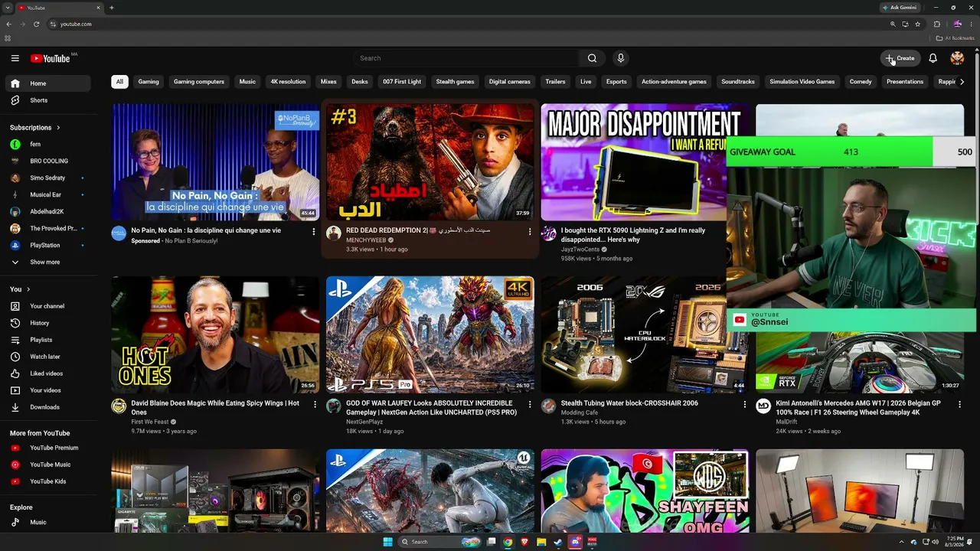The image size is (980, 551).
Task: Open YouTube Music from the sidebar
Action: [x=47, y=465]
